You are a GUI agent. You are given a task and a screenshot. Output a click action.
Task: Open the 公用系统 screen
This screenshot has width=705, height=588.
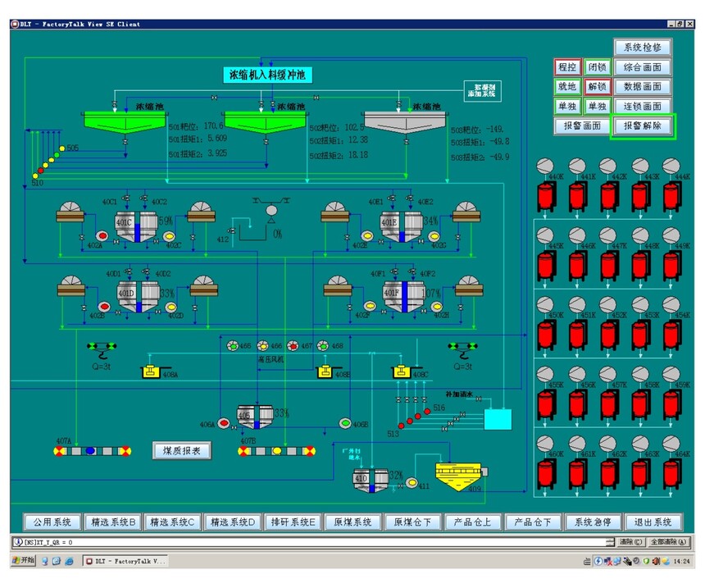click(x=52, y=522)
